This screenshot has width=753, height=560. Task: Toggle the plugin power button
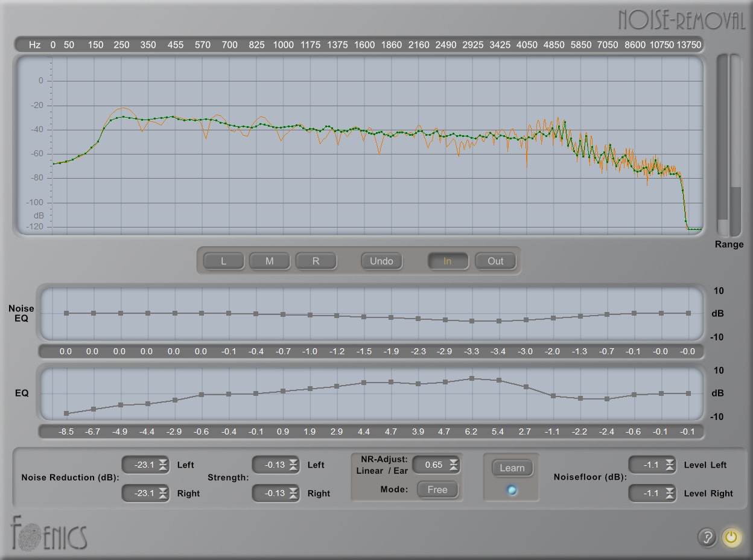point(731,537)
